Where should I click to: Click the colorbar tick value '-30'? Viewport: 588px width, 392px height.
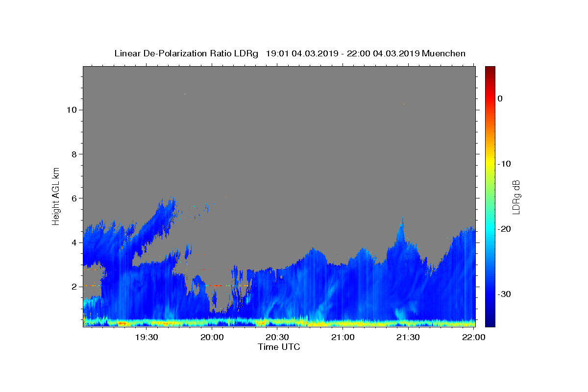click(504, 294)
